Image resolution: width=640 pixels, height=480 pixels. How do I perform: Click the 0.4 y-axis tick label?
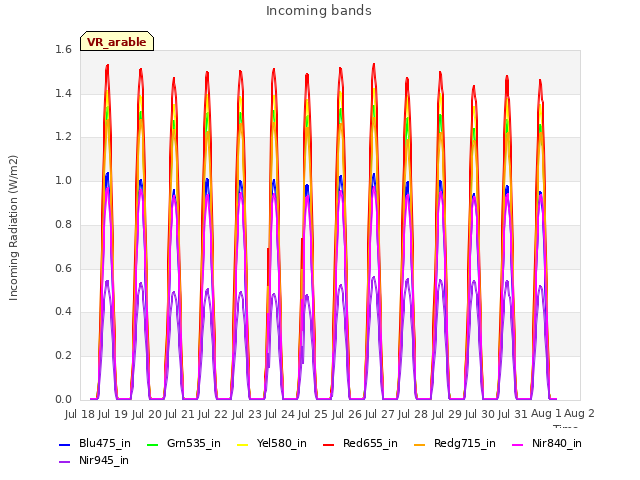click(63, 312)
